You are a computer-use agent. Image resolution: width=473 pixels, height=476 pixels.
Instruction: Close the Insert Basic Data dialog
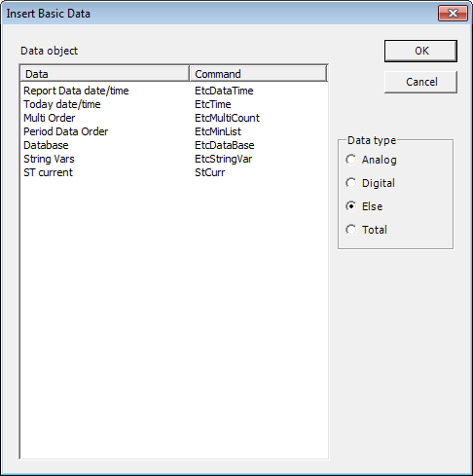pyautogui.click(x=453, y=14)
